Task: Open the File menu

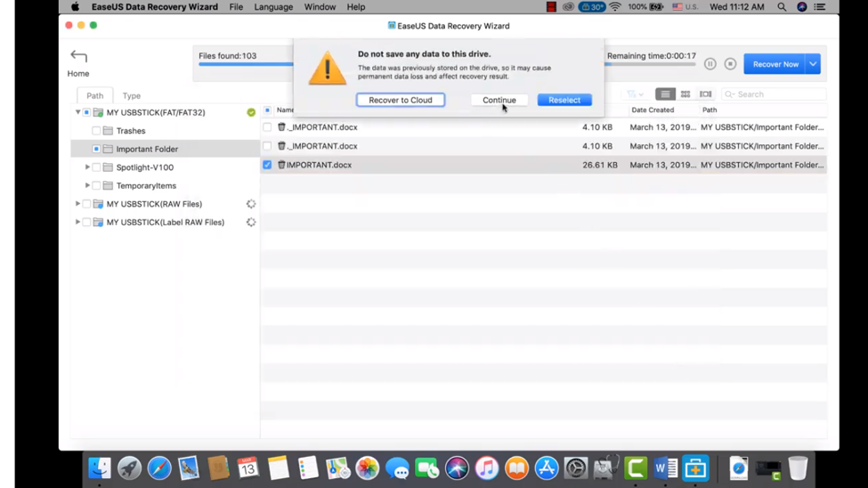Action: (x=236, y=6)
